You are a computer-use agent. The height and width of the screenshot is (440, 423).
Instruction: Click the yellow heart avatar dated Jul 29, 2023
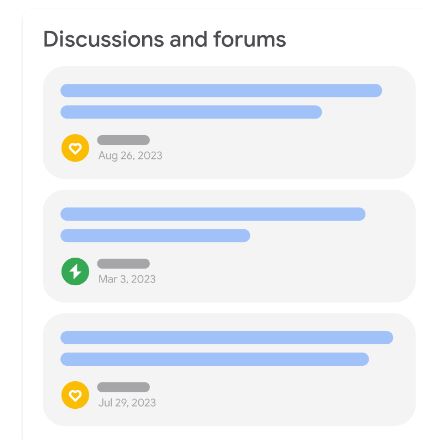[x=75, y=395]
